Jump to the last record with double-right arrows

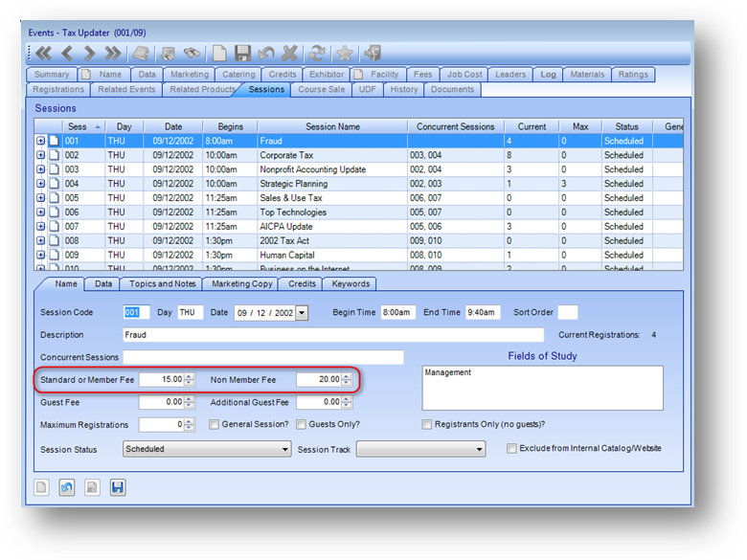pos(112,53)
